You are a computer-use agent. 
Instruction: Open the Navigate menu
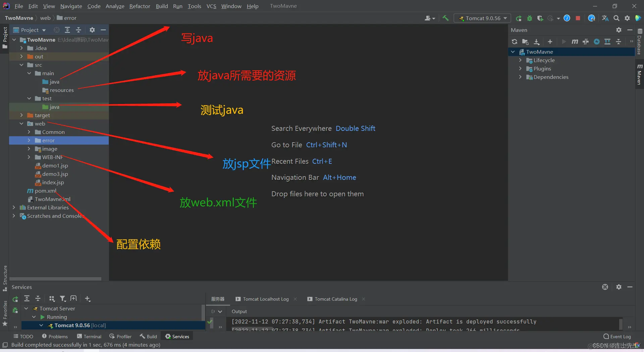tap(71, 6)
